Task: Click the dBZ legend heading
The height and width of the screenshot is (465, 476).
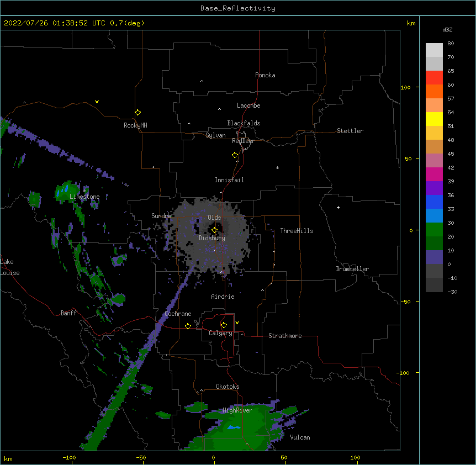Action: click(447, 29)
